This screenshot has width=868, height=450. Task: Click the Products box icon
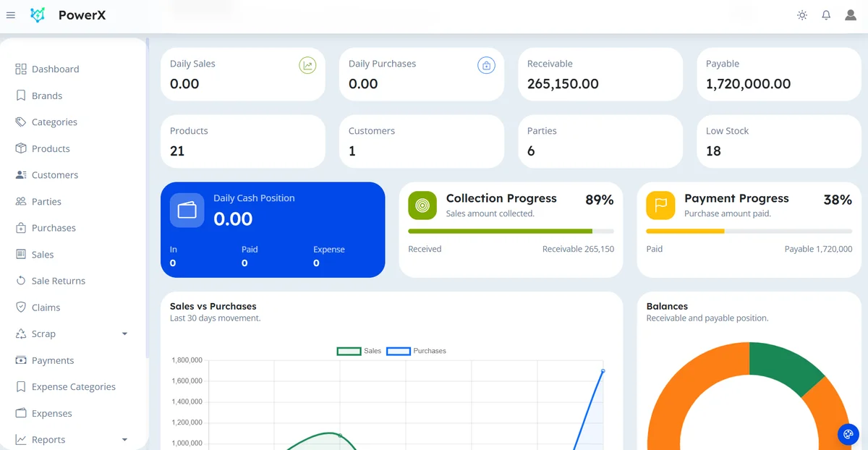tap(21, 148)
